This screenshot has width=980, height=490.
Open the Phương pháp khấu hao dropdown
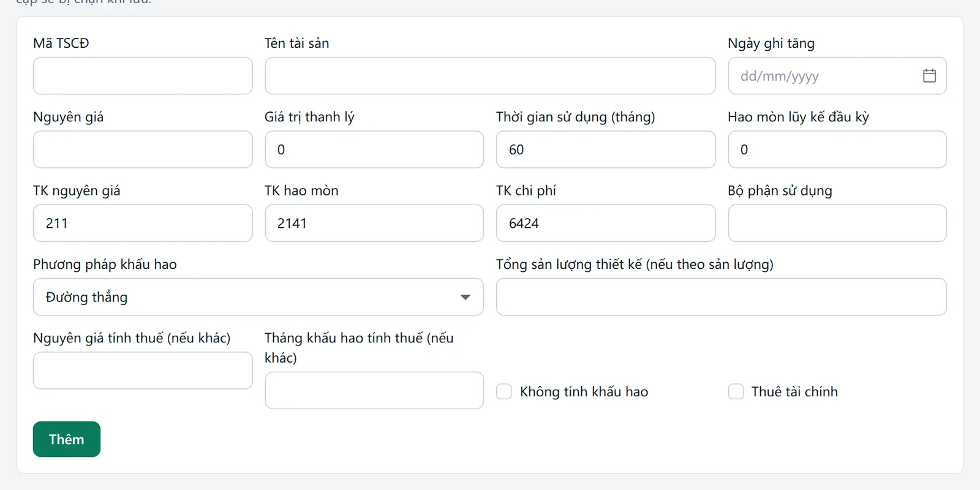[x=258, y=297]
